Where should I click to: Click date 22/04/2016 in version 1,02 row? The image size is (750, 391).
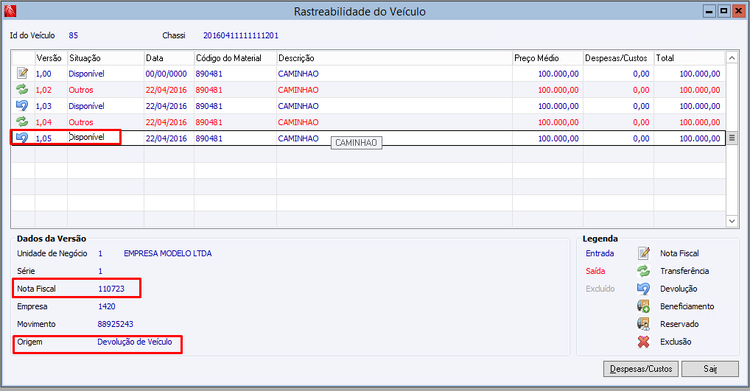click(166, 90)
